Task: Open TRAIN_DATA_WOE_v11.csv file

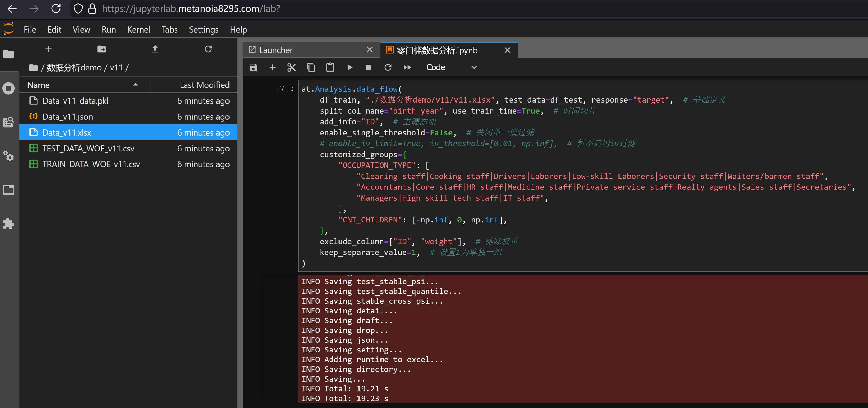Action: [x=91, y=164]
